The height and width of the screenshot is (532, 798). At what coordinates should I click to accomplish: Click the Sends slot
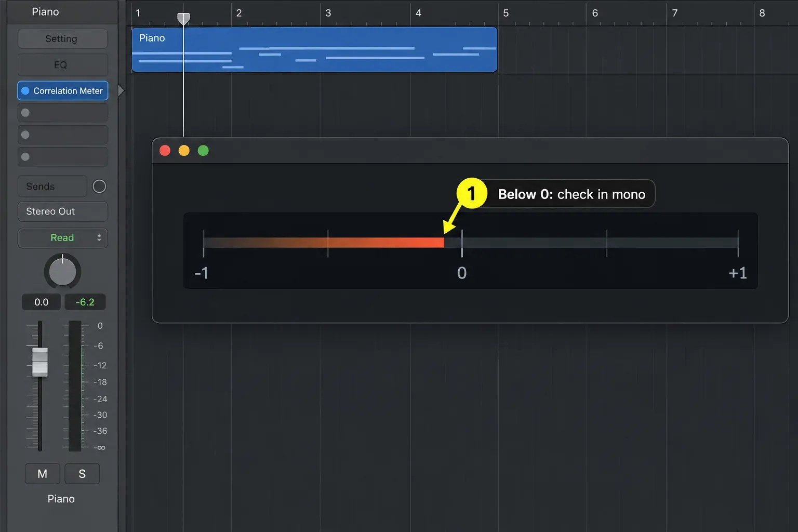[x=52, y=187]
